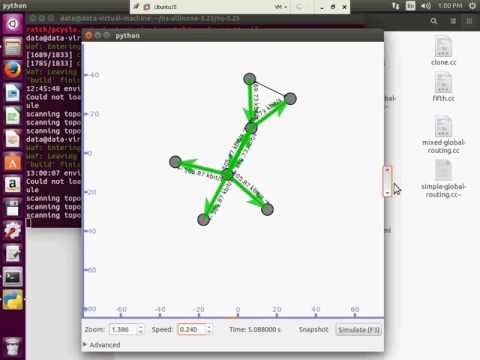Open Ubuntu Software Center in the launcher
480x360 pixels.
13,161
